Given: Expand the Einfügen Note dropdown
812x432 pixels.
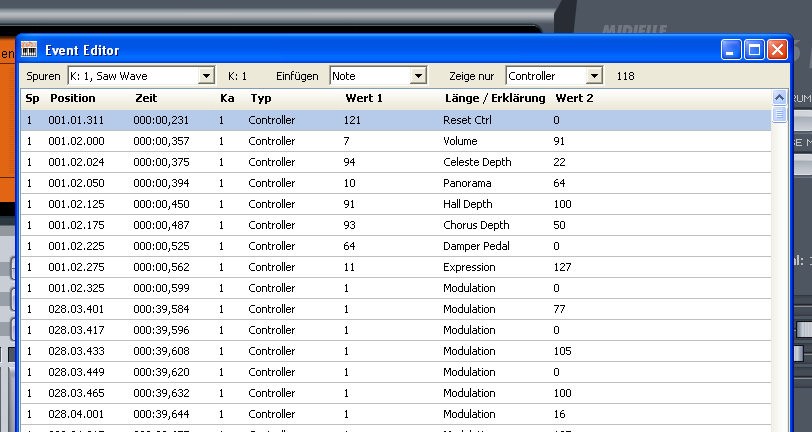Looking at the screenshot, I should tap(419, 75).
